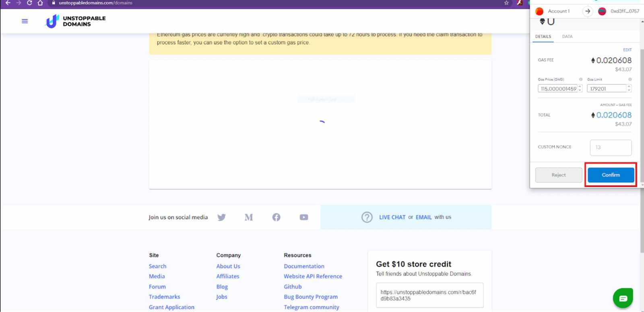Open the Media footer link
This screenshot has height=312, width=644.
pyautogui.click(x=157, y=276)
